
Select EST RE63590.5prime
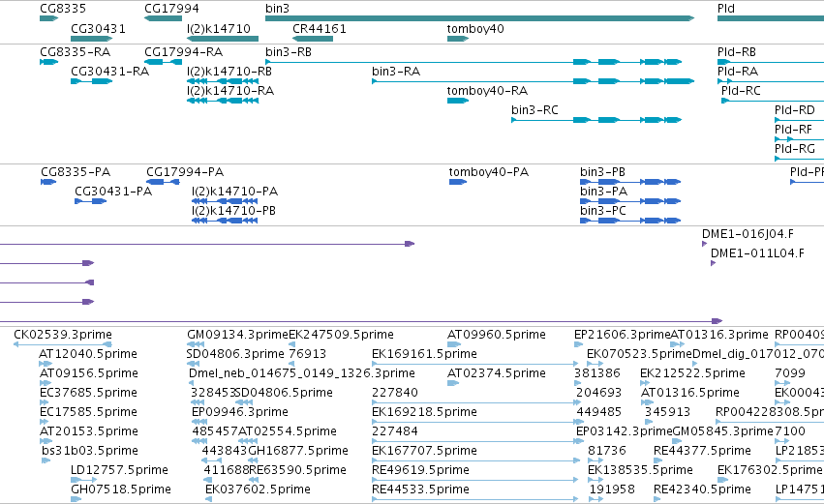coord(297,470)
